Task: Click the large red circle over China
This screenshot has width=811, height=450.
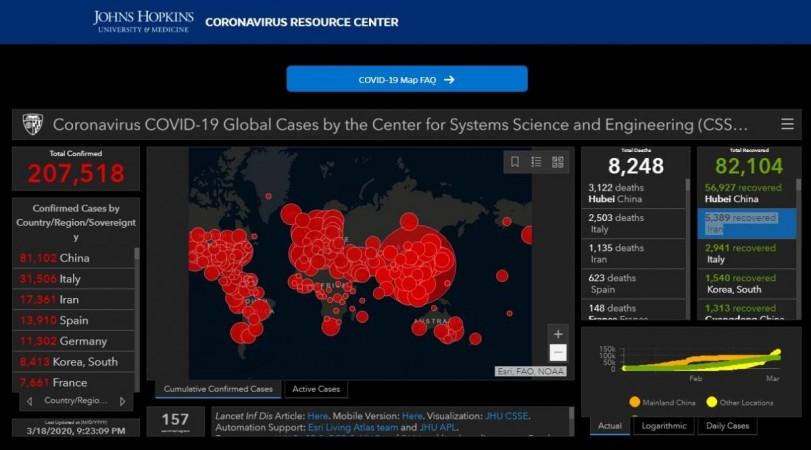Action: [x=418, y=264]
